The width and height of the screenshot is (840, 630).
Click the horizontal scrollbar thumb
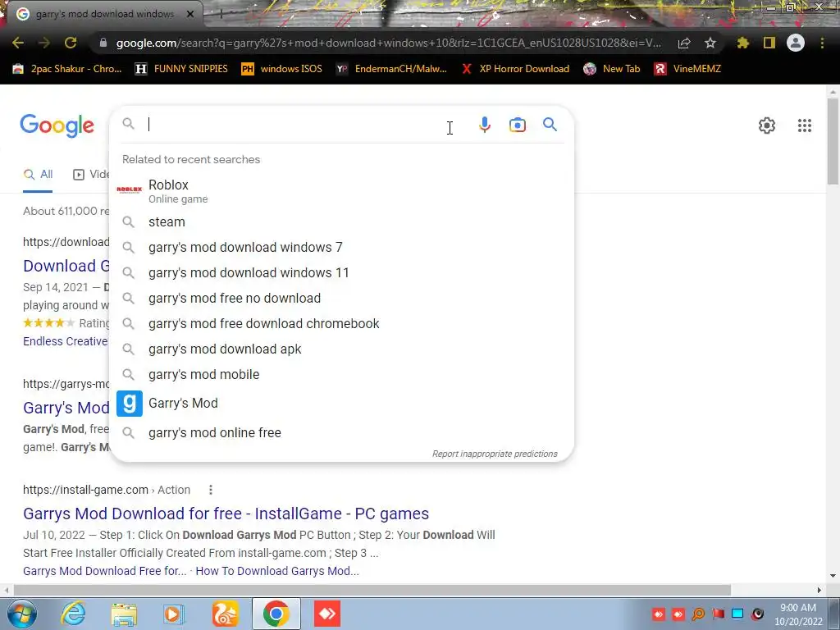(x=372, y=590)
